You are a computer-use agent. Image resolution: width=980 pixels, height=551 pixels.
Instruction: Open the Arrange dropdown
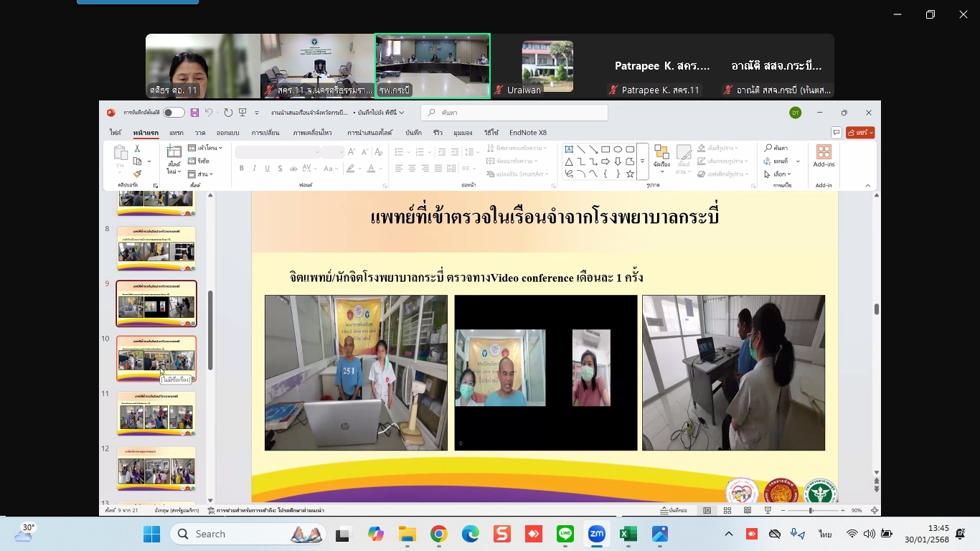[661, 159]
